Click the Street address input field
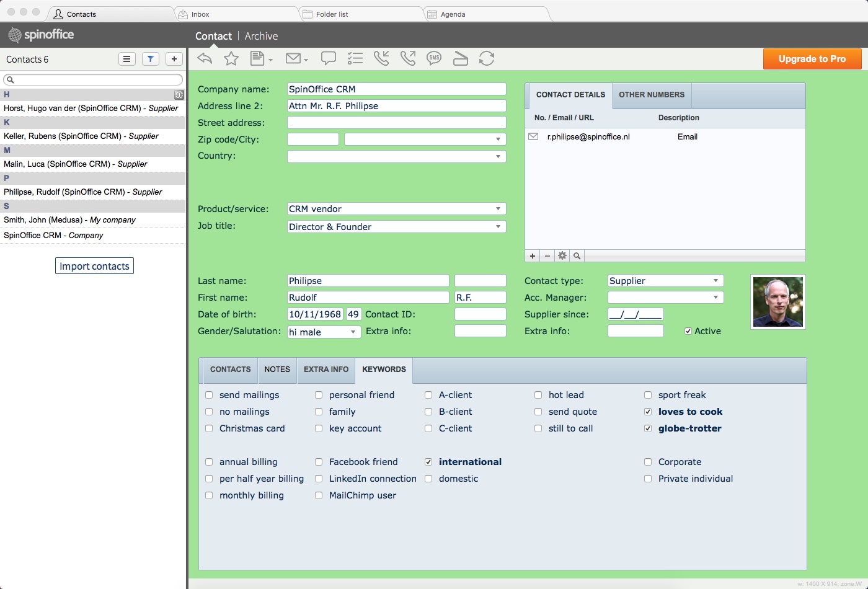The height and width of the screenshot is (589, 868). click(x=397, y=123)
